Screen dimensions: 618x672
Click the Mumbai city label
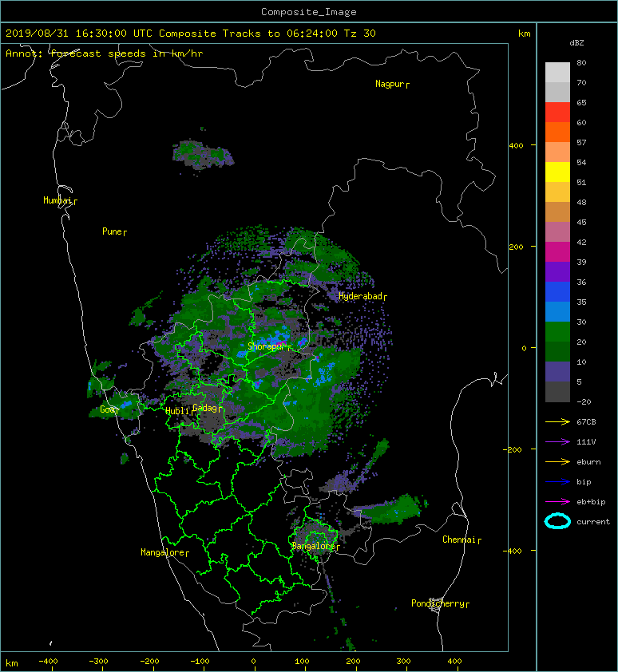(x=57, y=200)
